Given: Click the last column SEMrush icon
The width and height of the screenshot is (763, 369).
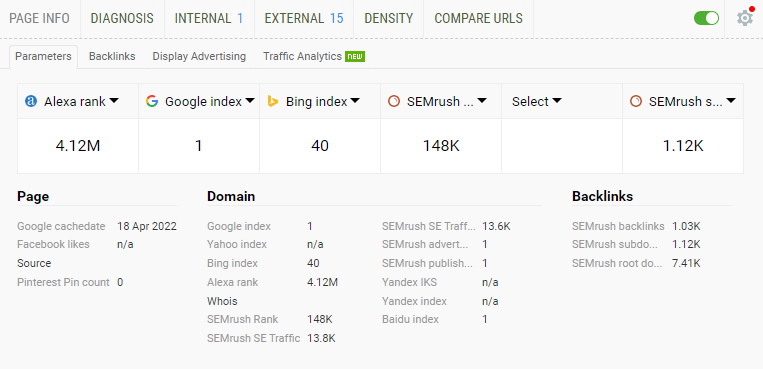Looking at the screenshot, I should point(636,101).
